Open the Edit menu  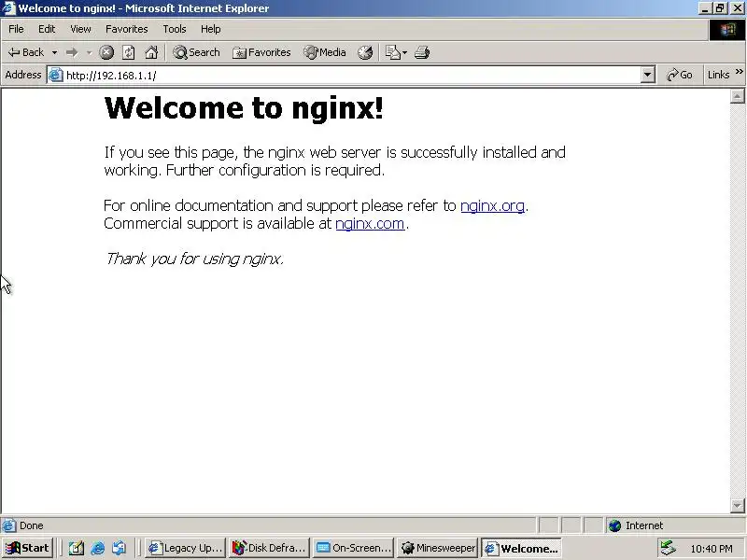coord(47,29)
